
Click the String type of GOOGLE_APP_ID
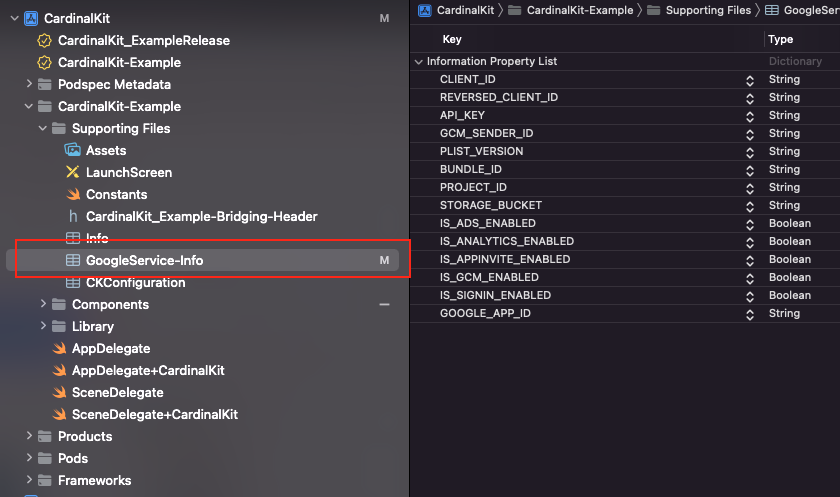point(784,313)
